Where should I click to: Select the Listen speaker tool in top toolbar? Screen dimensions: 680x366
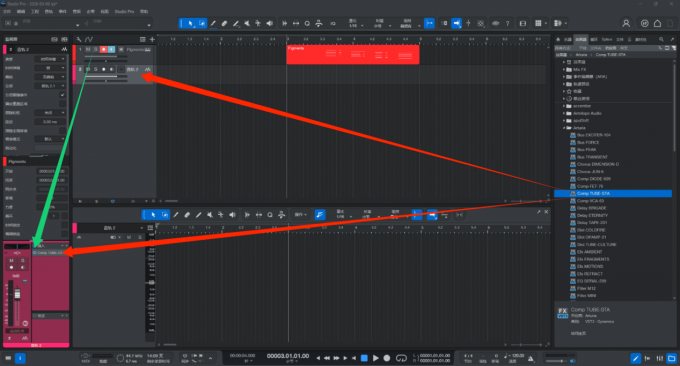269,23
